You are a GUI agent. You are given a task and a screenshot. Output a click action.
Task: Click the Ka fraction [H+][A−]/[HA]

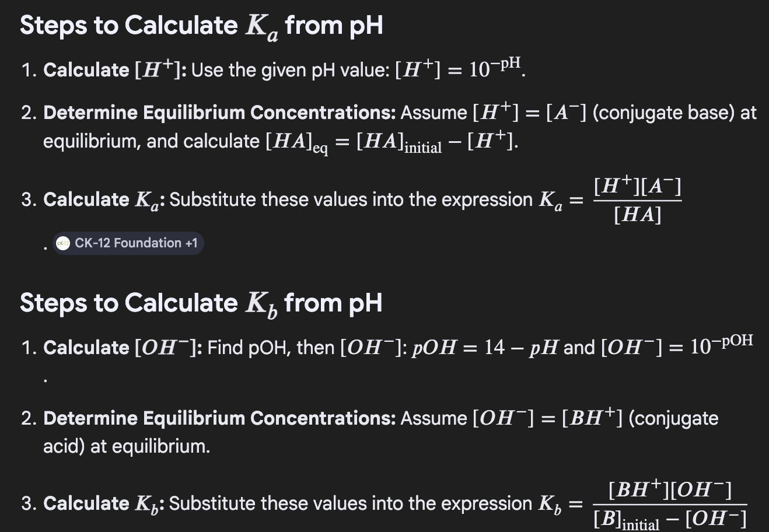637,201
